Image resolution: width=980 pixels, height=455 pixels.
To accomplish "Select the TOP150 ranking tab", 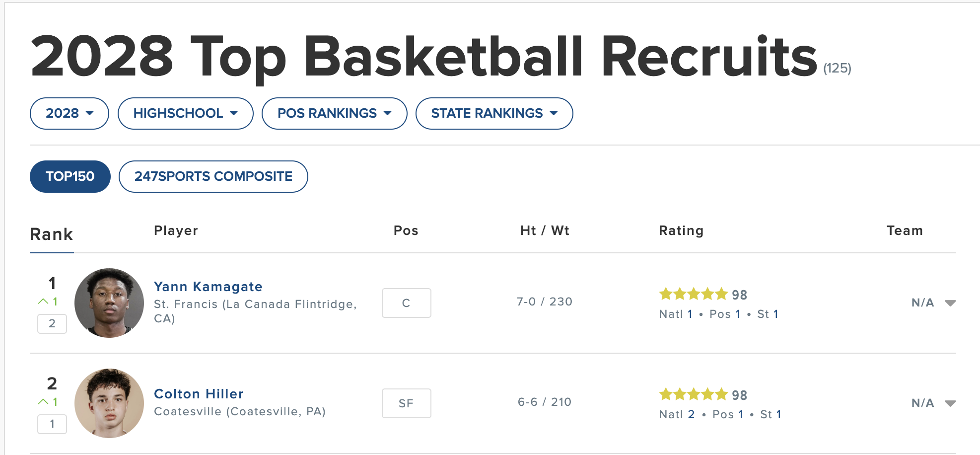I will click(x=70, y=176).
